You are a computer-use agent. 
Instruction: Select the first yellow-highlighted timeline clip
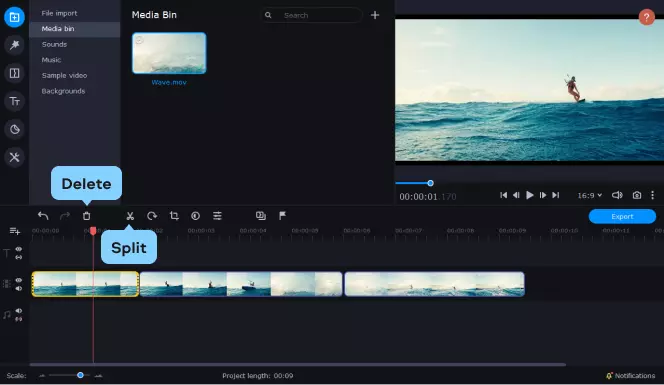coord(85,284)
